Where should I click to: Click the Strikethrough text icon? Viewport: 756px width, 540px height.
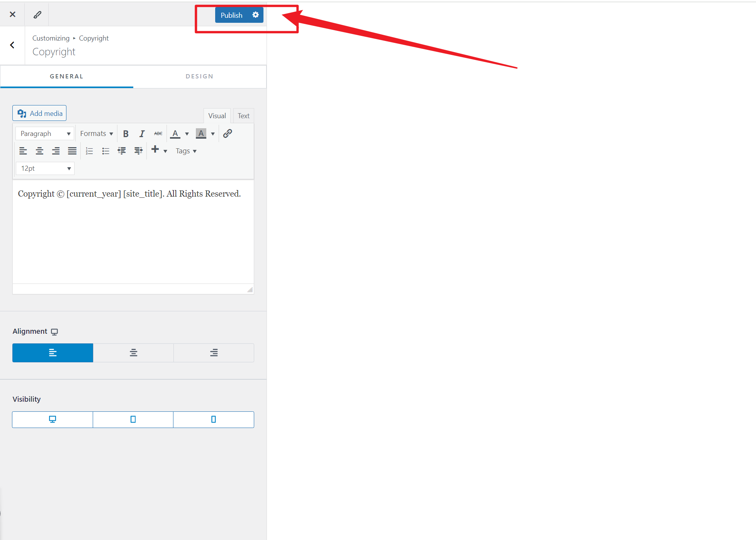tap(156, 133)
